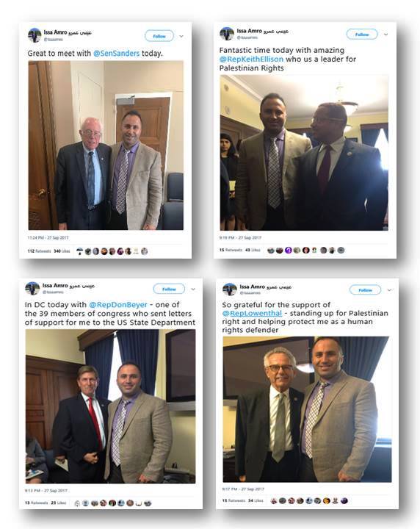View first liker avatar under Ellison tweet
The image size is (420, 529).
[271, 250]
